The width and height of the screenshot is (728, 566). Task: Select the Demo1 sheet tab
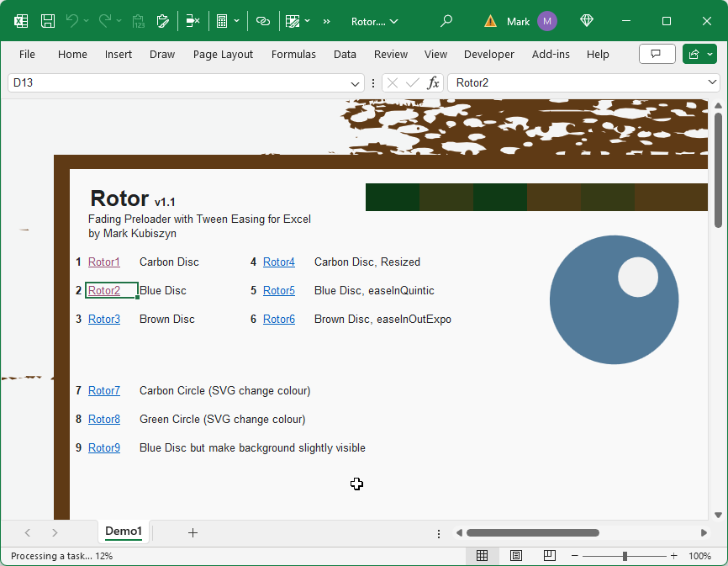point(124,532)
